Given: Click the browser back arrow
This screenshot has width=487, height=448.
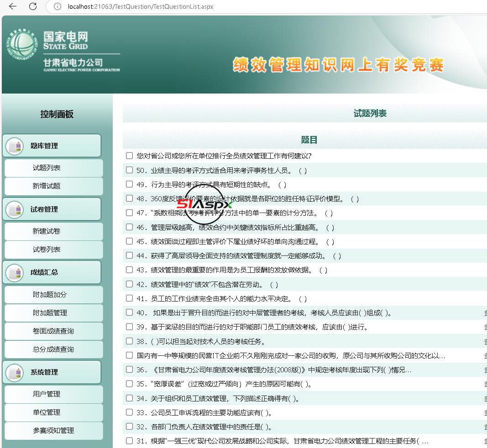Looking at the screenshot, I should 13,6.
